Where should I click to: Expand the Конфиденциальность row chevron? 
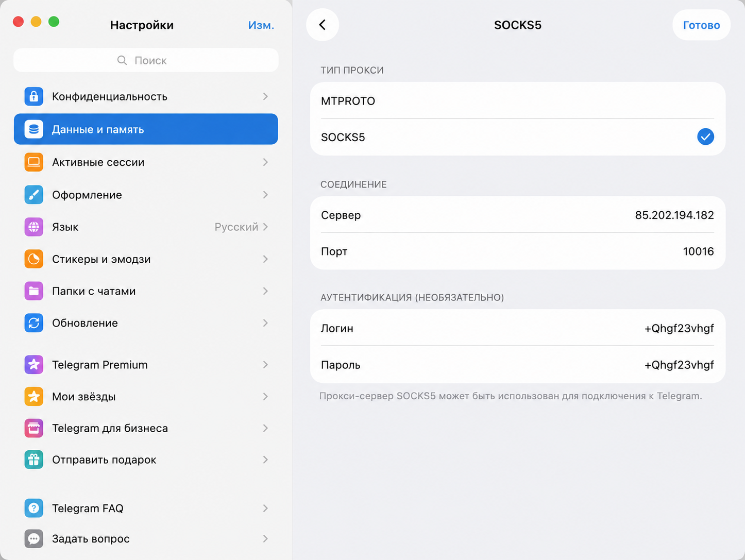[x=265, y=96]
